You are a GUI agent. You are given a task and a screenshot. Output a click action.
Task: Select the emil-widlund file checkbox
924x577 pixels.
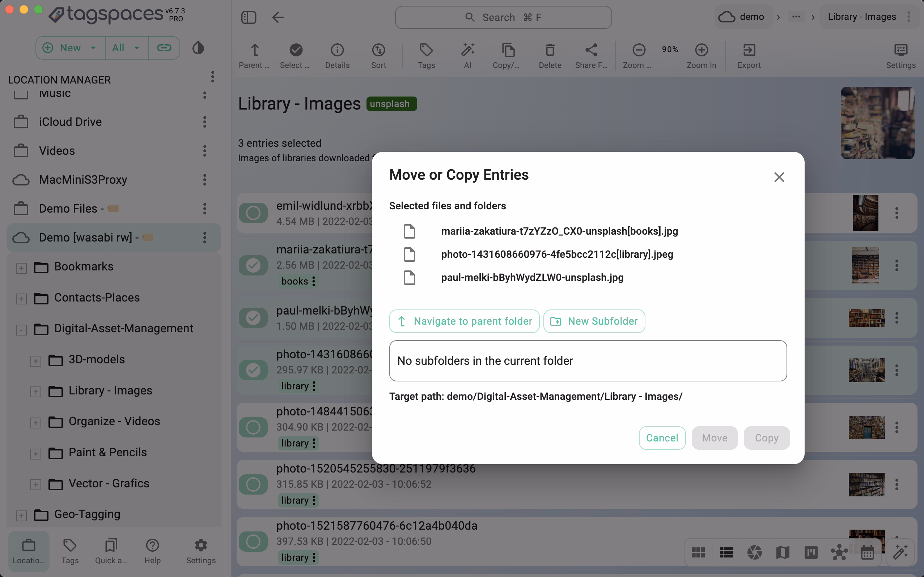click(x=253, y=213)
